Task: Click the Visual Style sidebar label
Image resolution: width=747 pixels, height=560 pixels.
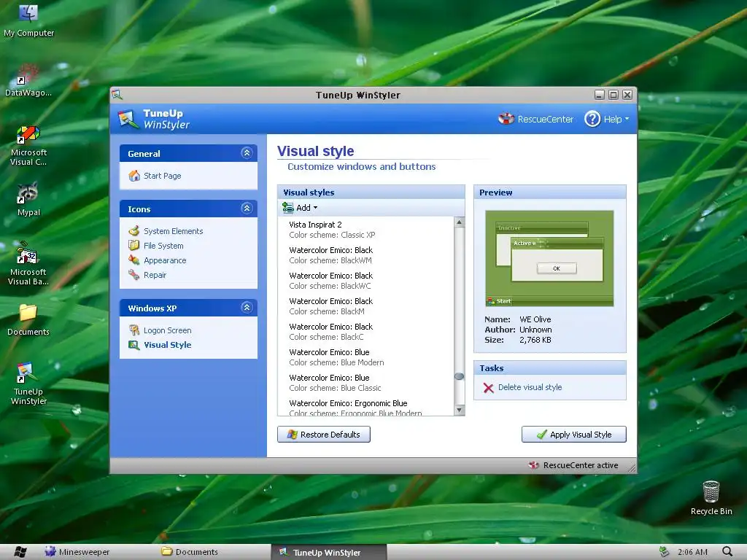Action: (168, 345)
